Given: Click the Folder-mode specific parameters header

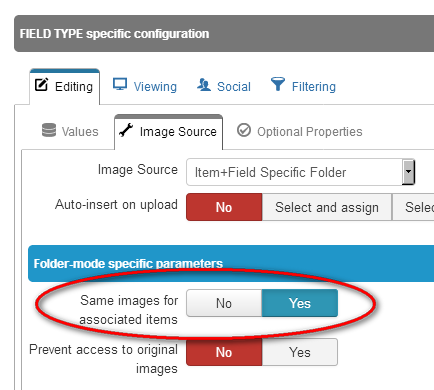Looking at the screenshot, I should 231,263.
